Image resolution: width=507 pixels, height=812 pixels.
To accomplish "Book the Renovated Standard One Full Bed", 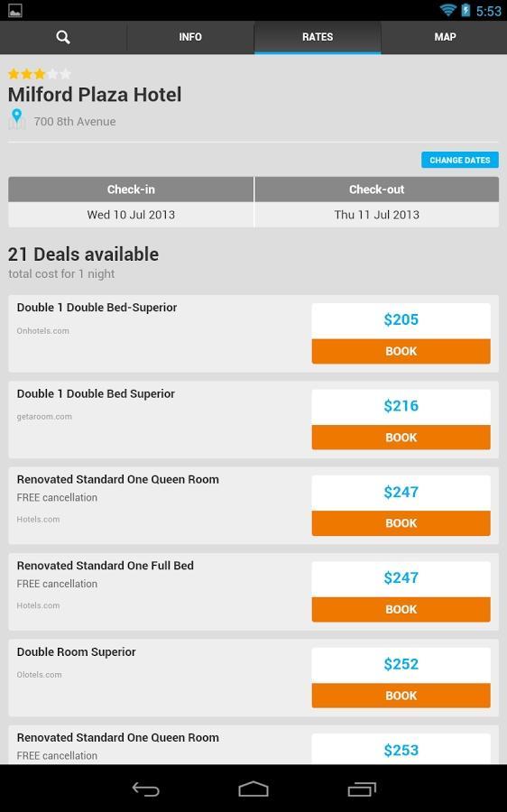I will point(401,610).
